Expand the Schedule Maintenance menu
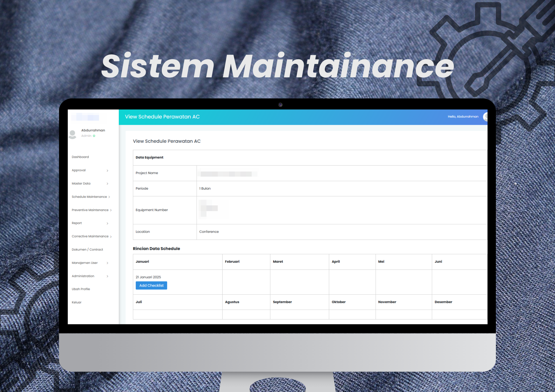This screenshot has width=555, height=392. coord(89,197)
